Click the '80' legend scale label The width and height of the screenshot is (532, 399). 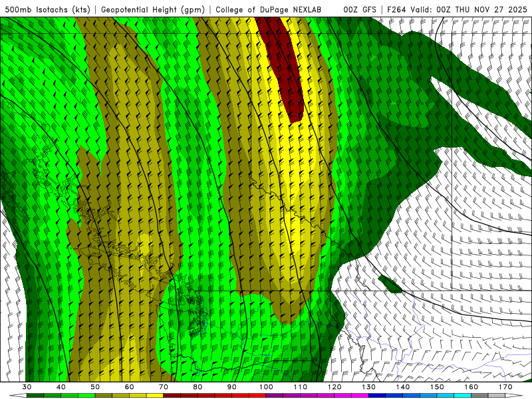pos(198,387)
